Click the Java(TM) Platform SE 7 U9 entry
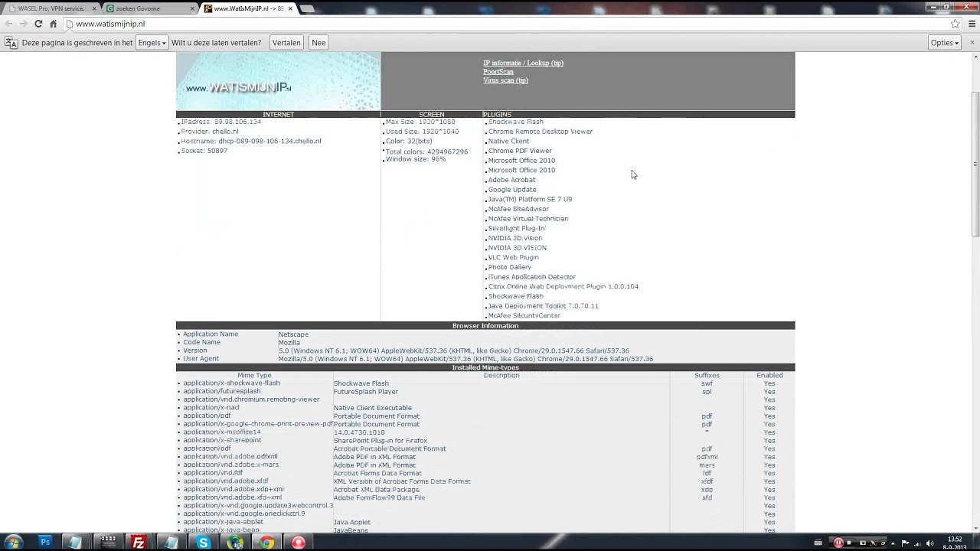This screenshot has width=980, height=551. tap(530, 200)
